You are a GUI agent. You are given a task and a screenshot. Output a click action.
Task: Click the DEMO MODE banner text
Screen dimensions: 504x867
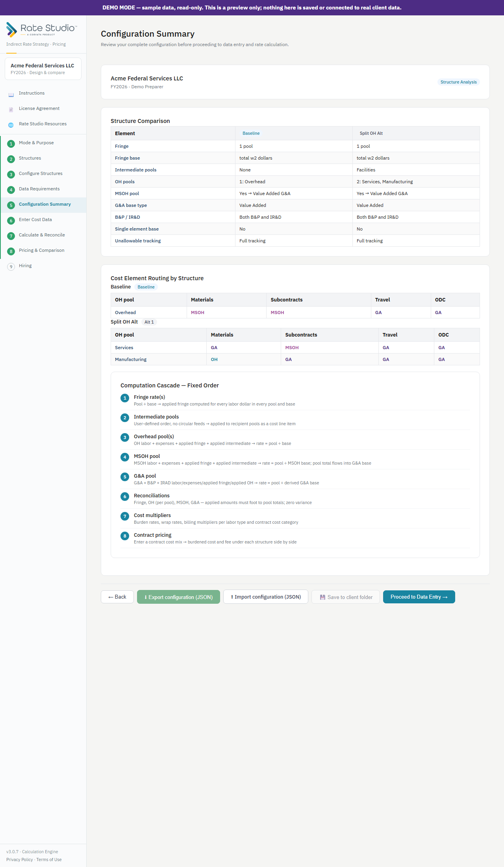click(x=252, y=7)
